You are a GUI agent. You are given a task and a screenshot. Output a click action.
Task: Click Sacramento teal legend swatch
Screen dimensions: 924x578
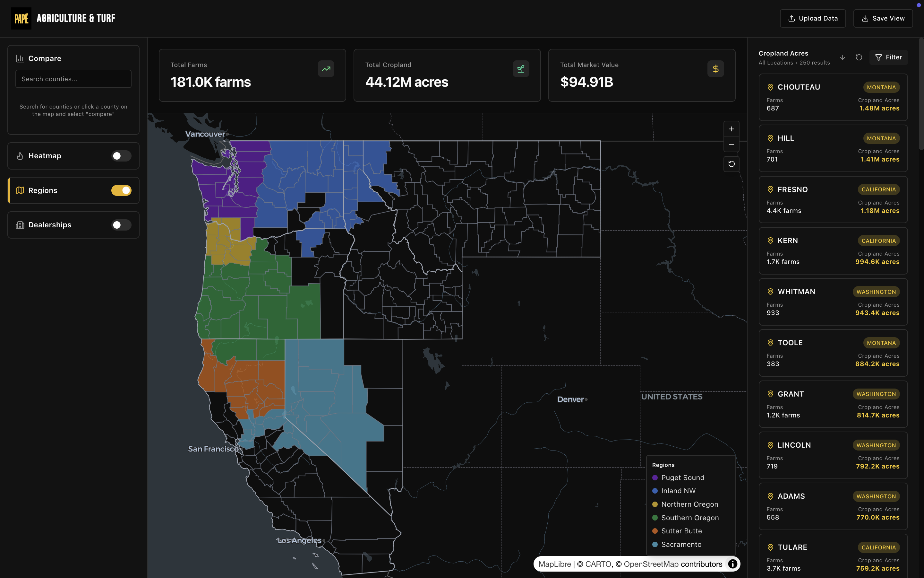point(655,544)
